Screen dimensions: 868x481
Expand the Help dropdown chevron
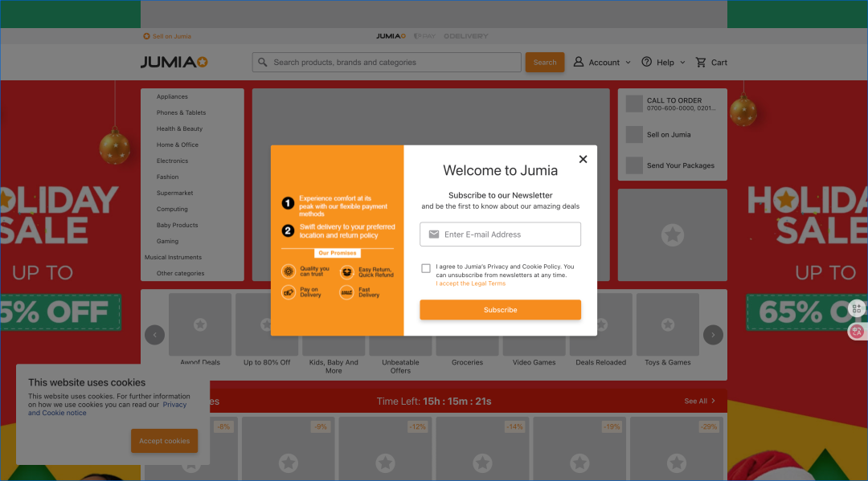[682, 63]
